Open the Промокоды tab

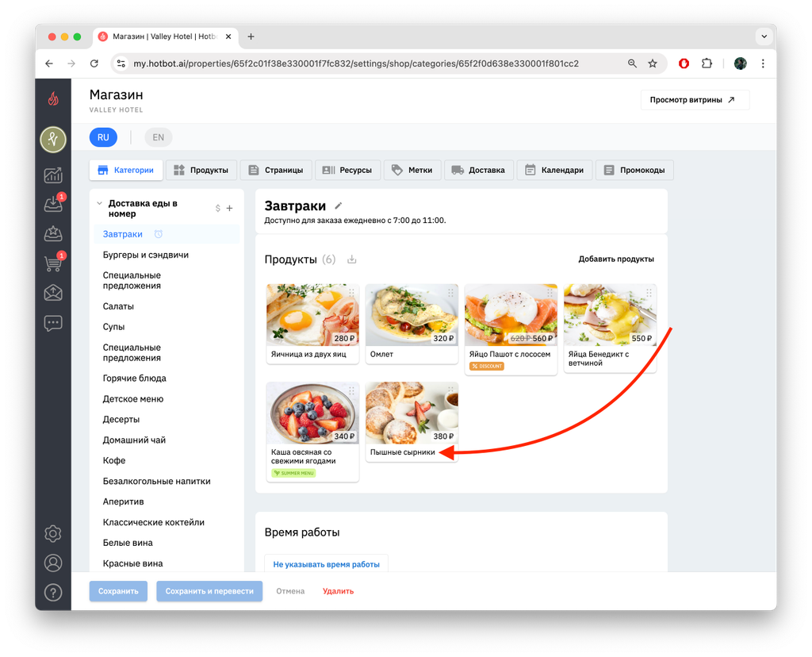[634, 170]
